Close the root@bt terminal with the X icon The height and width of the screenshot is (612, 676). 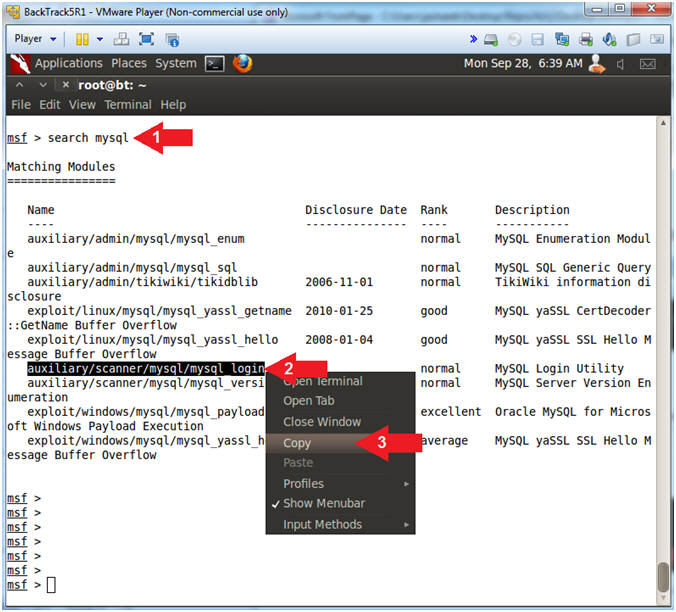(66, 84)
